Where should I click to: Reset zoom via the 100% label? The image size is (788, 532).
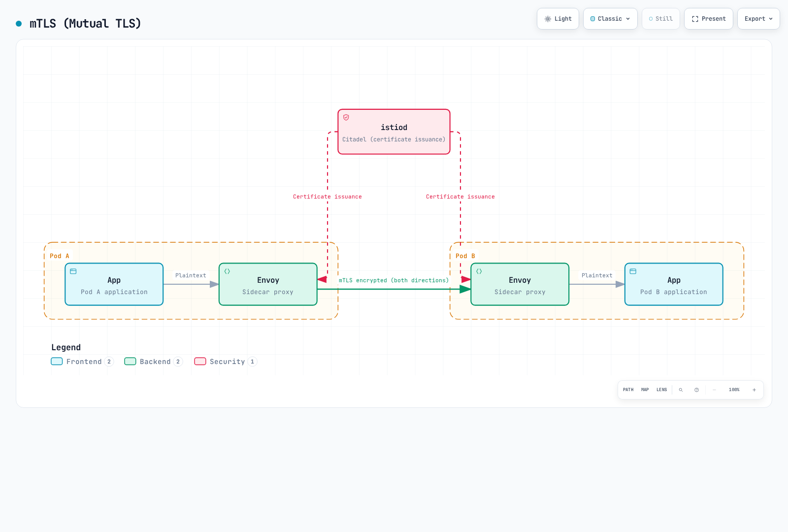(734, 390)
